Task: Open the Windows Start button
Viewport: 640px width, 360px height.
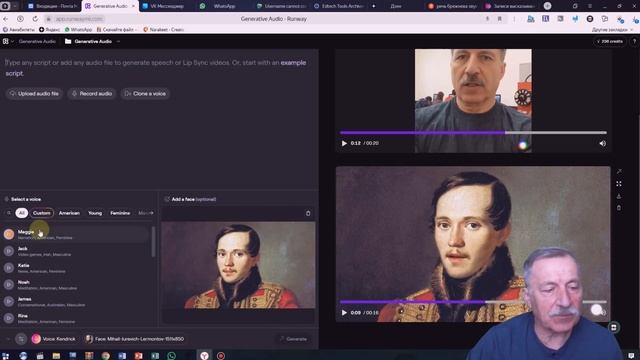Action: click(x=5, y=356)
